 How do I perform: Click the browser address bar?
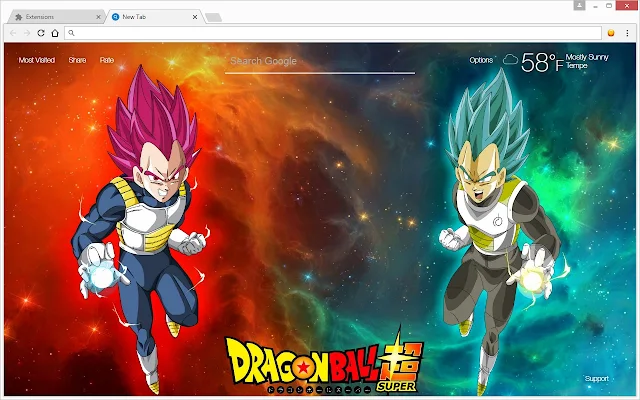pos(333,33)
